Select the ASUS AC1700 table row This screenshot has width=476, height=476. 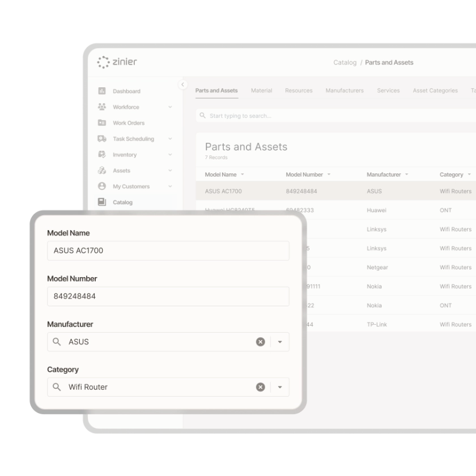(335, 191)
